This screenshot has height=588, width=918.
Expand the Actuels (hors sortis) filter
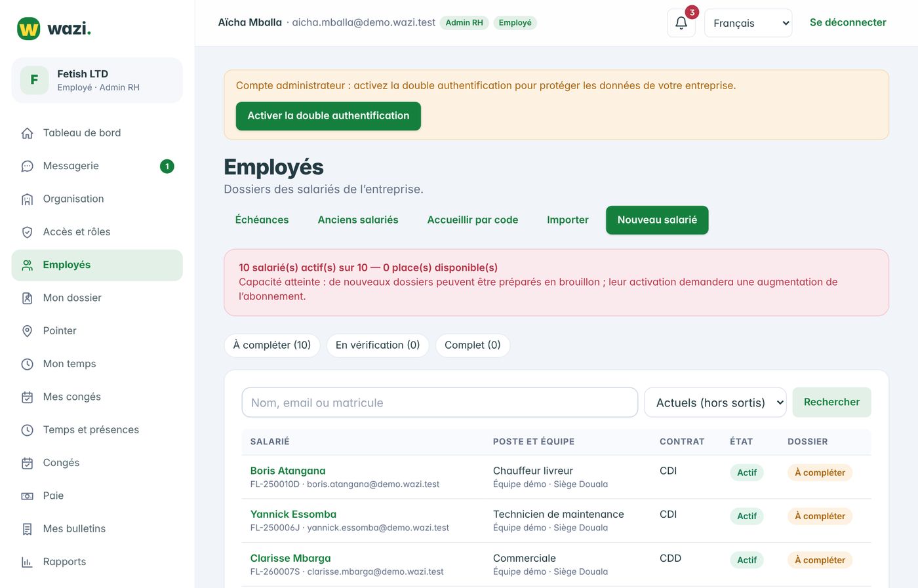[715, 402]
